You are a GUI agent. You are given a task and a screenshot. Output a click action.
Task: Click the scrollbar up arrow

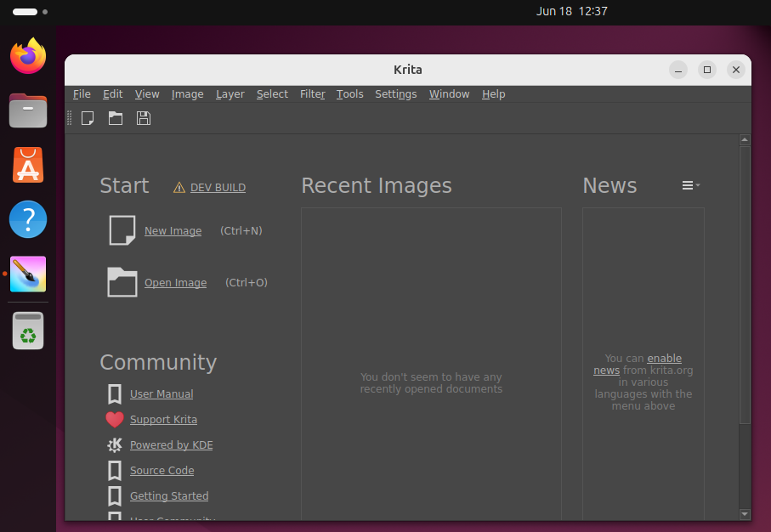point(745,140)
